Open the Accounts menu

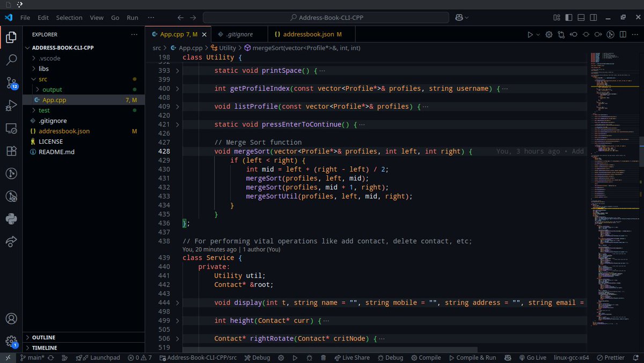(x=11, y=318)
